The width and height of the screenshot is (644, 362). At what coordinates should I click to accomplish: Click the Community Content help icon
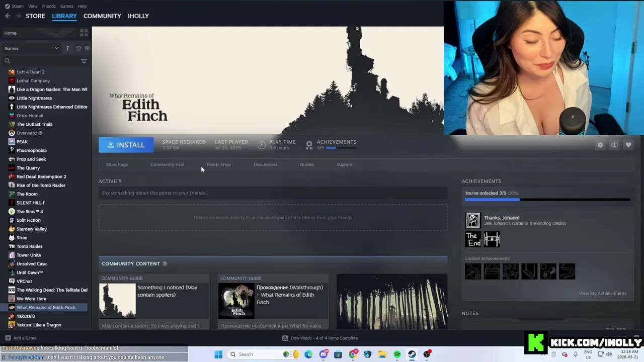tap(165, 263)
